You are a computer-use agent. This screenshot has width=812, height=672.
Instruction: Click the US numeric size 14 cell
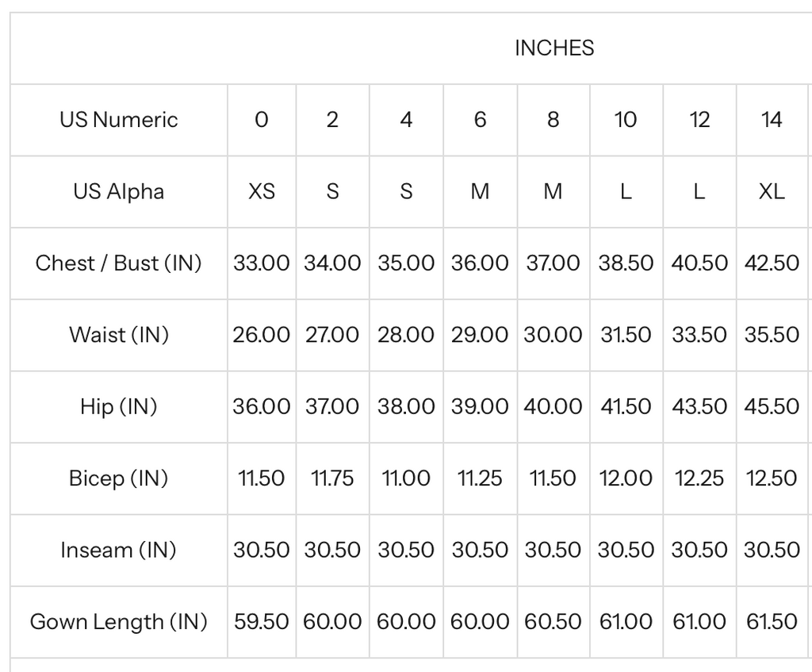coord(772,120)
